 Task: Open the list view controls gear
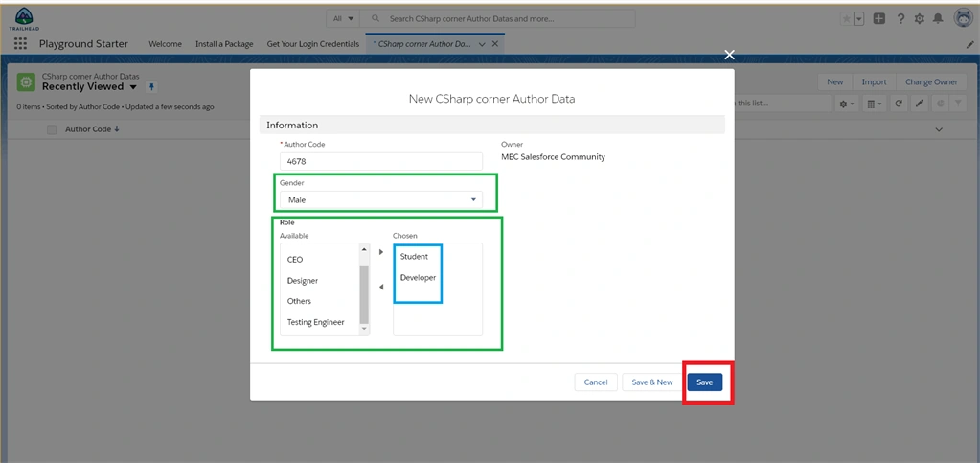tap(846, 104)
